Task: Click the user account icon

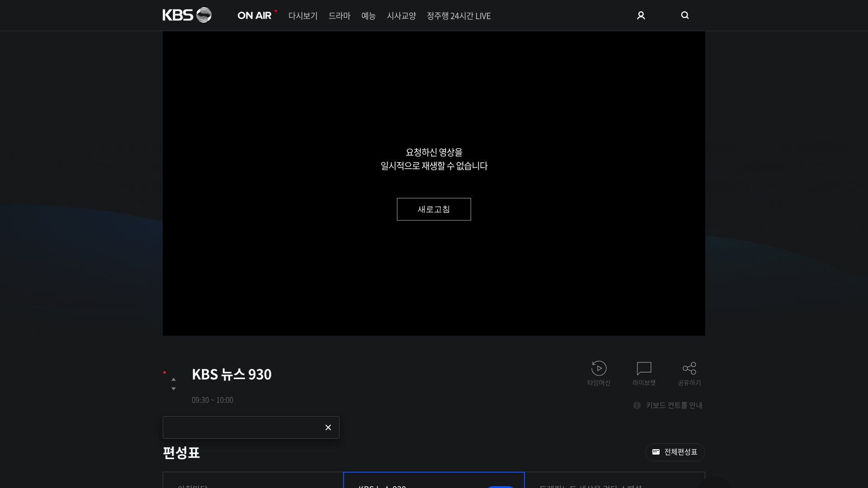Action: pyautogui.click(x=641, y=15)
